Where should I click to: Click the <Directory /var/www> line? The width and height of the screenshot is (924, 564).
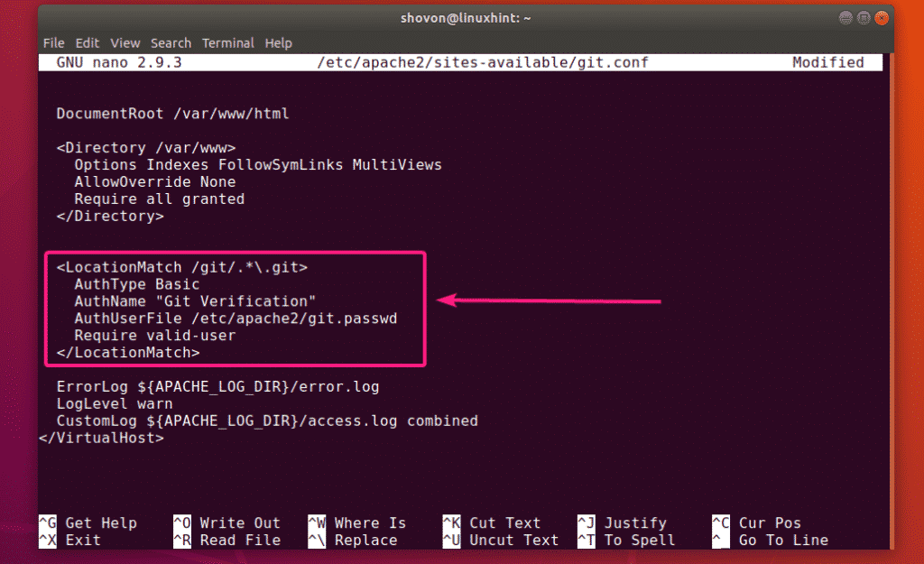145,148
